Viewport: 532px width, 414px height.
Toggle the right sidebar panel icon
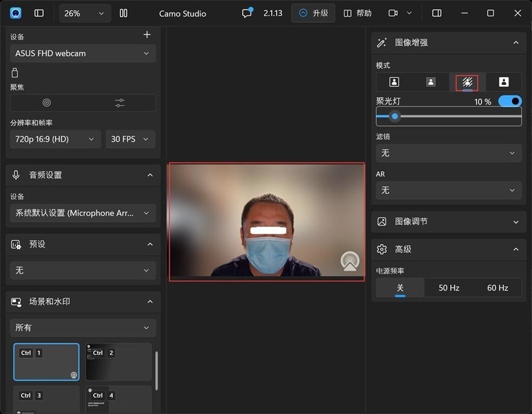437,13
